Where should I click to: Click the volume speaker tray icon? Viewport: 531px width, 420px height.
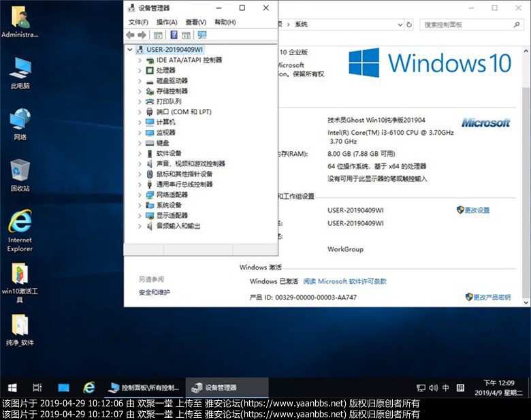point(433,388)
